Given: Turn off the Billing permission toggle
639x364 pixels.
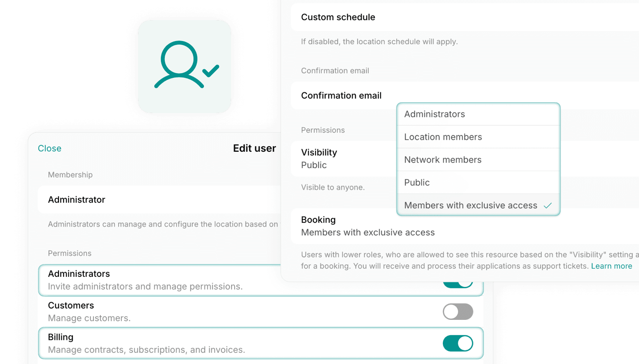Looking at the screenshot, I should (458, 343).
